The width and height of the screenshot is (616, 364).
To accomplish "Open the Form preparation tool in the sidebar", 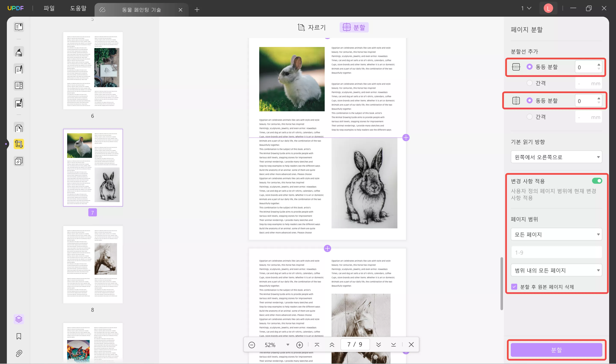I will pyautogui.click(x=19, y=85).
